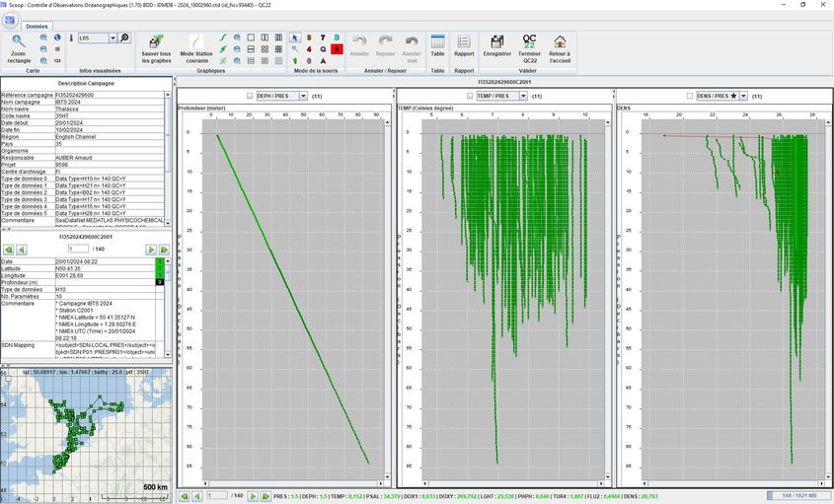The width and height of the screenshot is (834, 504).
Task: Open the L05 dropdown
Action: click(113, 37)
